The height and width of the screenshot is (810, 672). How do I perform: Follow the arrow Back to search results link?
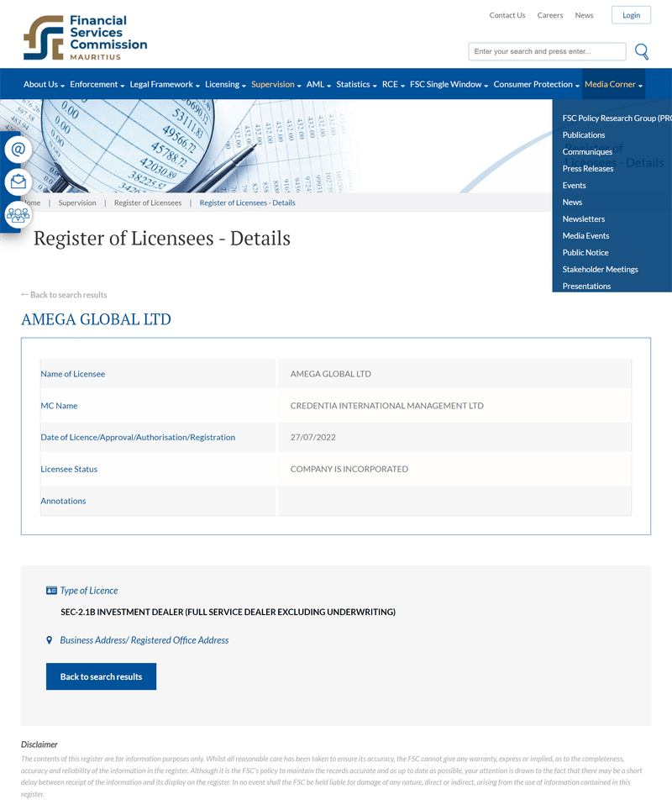64,295
